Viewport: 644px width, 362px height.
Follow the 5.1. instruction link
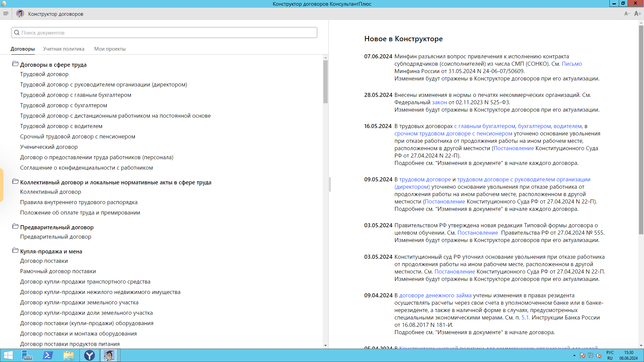(526, 317)
